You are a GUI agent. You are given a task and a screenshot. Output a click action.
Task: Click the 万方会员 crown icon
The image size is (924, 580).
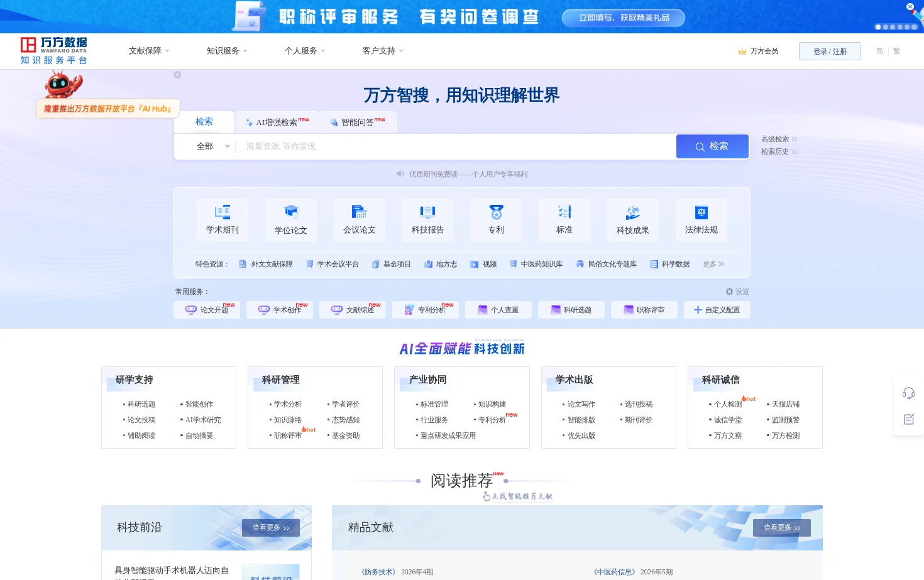coord(742,52)
